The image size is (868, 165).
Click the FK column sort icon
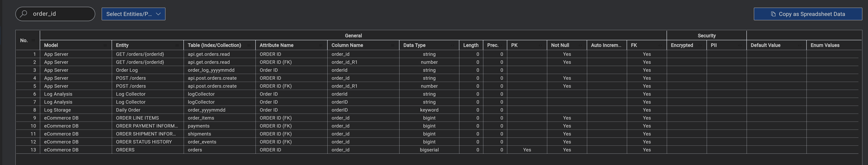(660, 45)
